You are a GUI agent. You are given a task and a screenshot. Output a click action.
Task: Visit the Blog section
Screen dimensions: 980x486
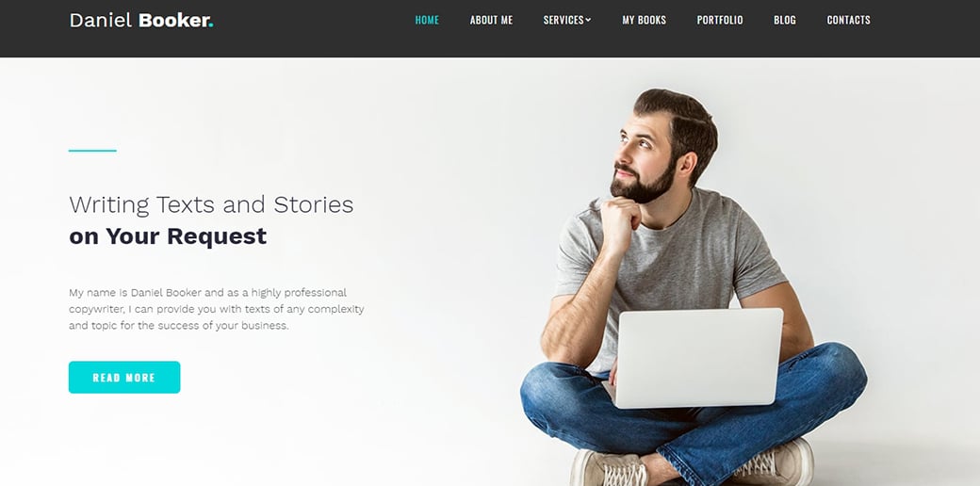click(785, 20)
